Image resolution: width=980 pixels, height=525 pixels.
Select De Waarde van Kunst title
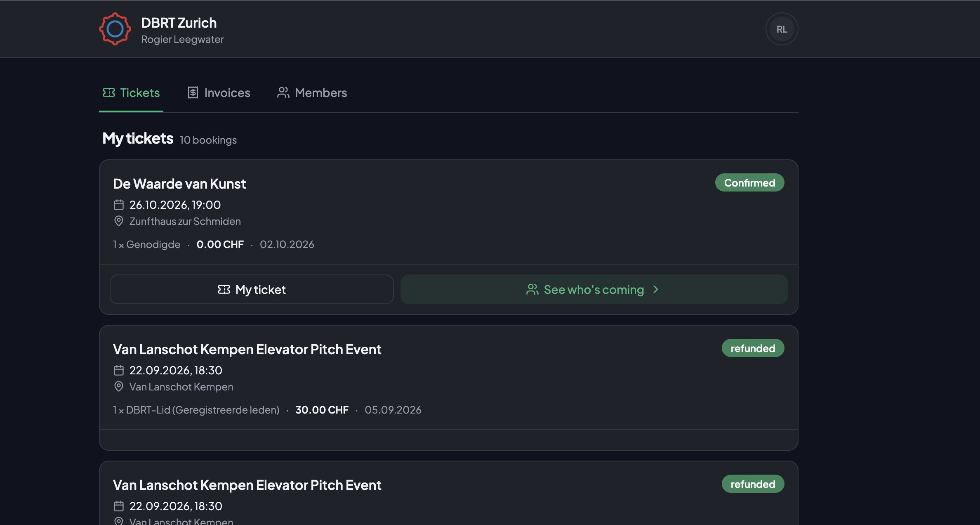point(179,184)
